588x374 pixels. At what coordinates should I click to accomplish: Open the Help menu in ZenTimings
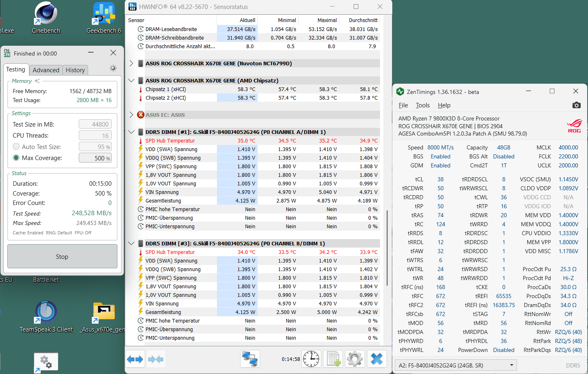tap(444, 105)
